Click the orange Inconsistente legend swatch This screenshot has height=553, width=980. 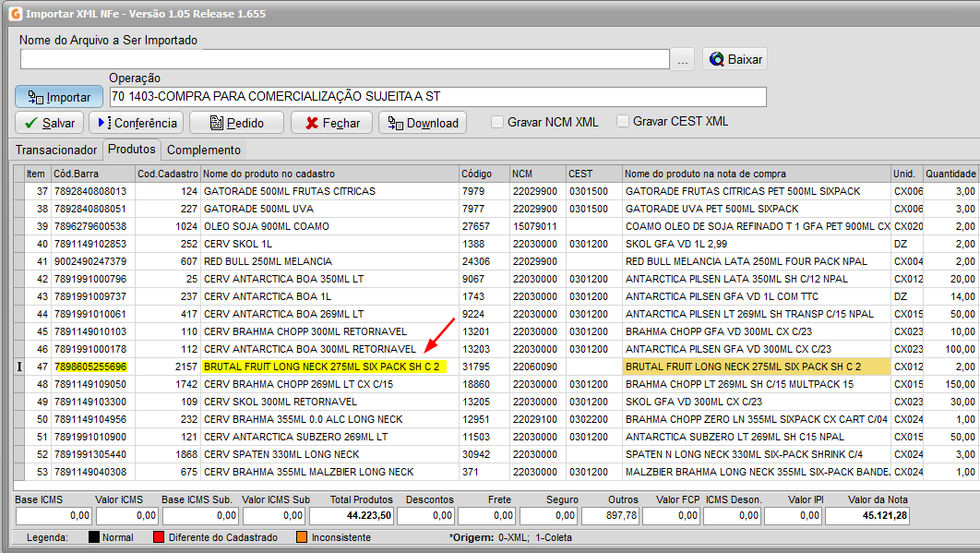point(301,537)
